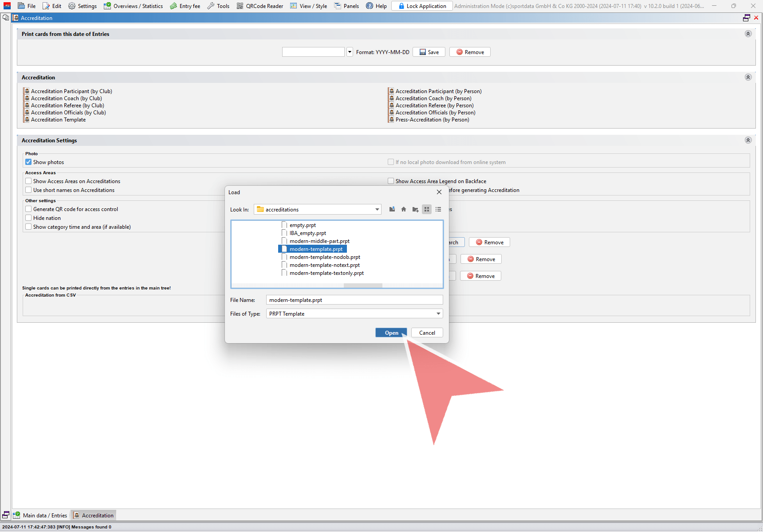Open the Files of Type dropdown
Screen dimensions: 763x532
[x=438, y=314]
